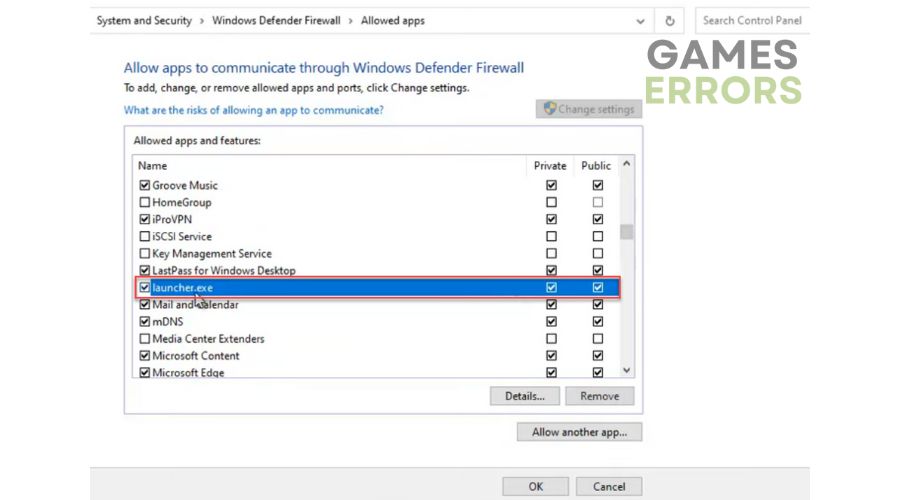The height and width of the screenshot is (500, 900).
Task: Uncheck the mDNS name checkbox
Action: [x=145, y=321]
